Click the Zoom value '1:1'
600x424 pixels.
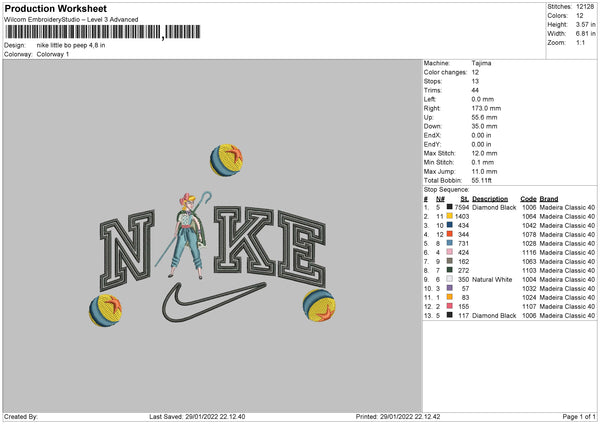pyautogui.click(x=580, y=42)
